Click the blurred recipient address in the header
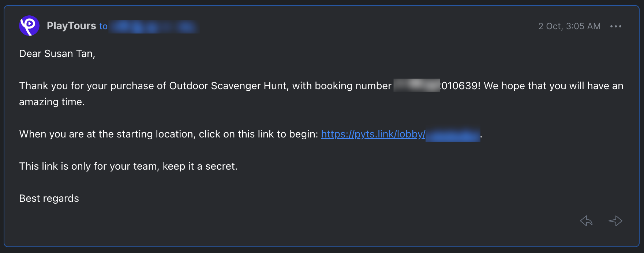The image size is (644, 253). (154, 26)
